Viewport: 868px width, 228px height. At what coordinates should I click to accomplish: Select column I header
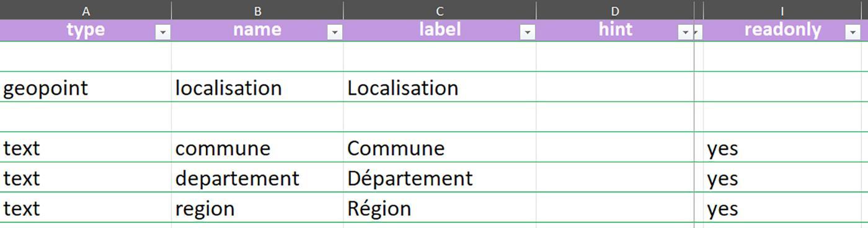782,11
